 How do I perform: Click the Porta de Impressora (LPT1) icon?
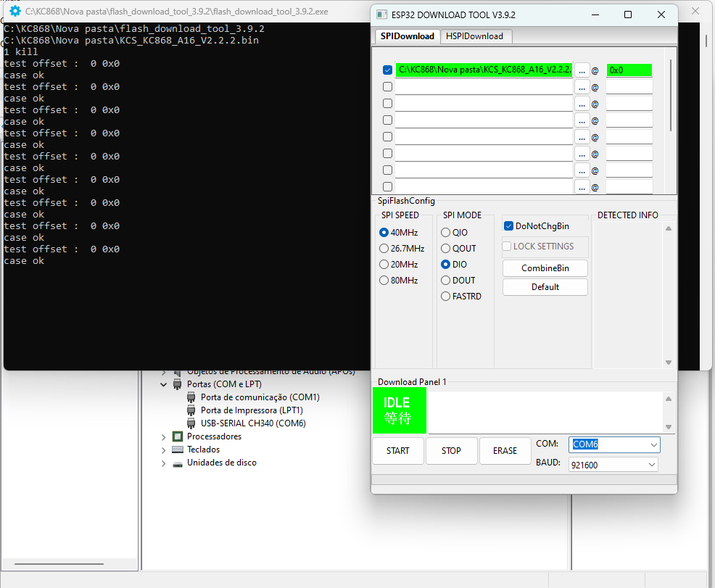coord(191,410)
